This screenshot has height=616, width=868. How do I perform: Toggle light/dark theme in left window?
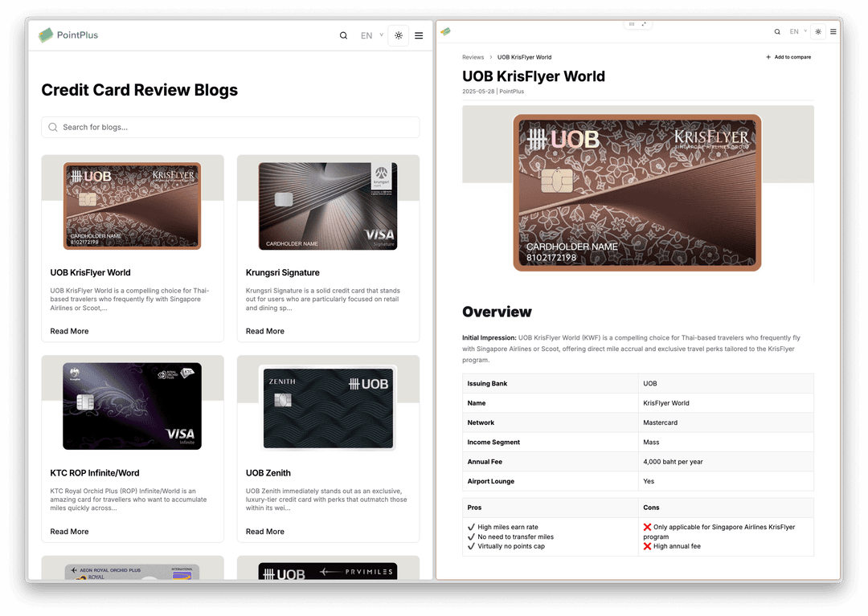click(x=399, y=35)
